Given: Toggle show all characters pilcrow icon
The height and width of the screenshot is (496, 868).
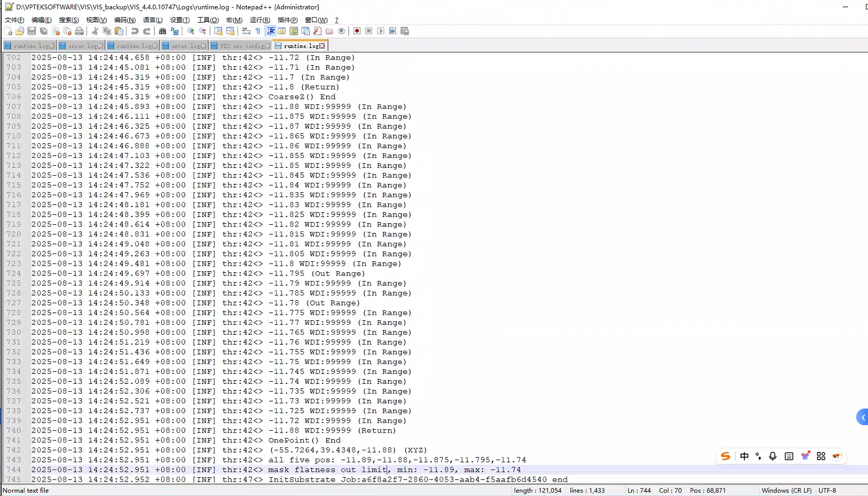Looking at the screenshot, I should click(x=258, y=31).
